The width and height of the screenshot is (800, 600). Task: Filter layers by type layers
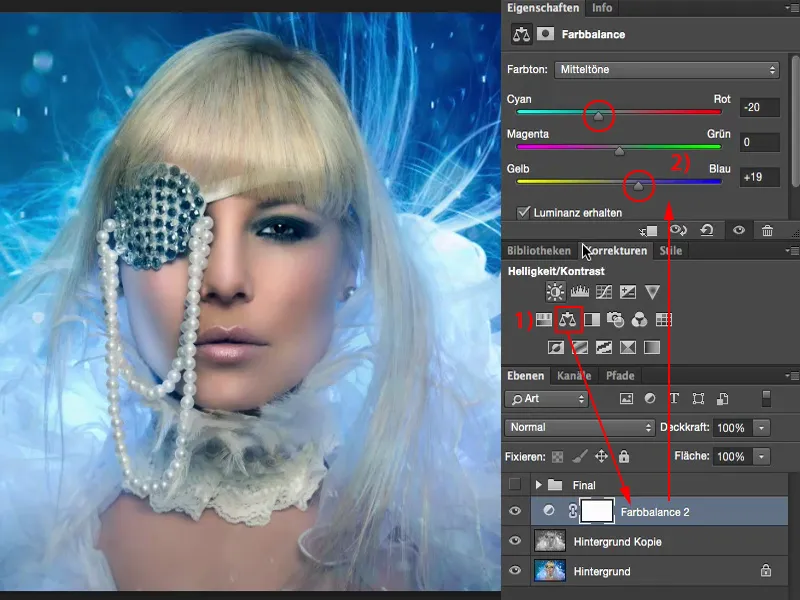point(674,398)
